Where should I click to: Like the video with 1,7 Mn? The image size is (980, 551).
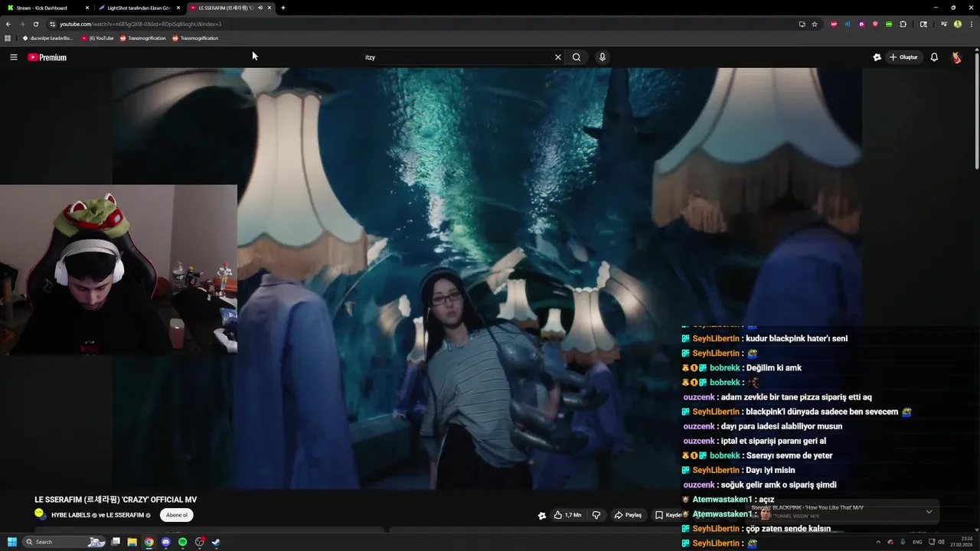click(x=567, y=515)
